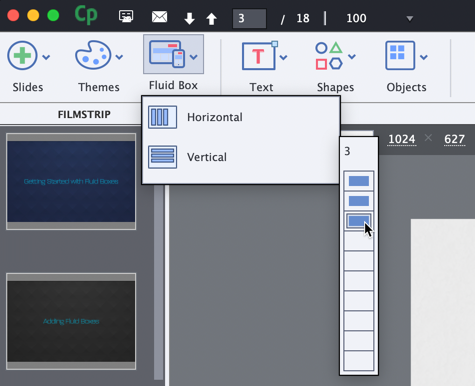
Task: Select two fluid boxes in grid selector
Action: pos(359,201)
